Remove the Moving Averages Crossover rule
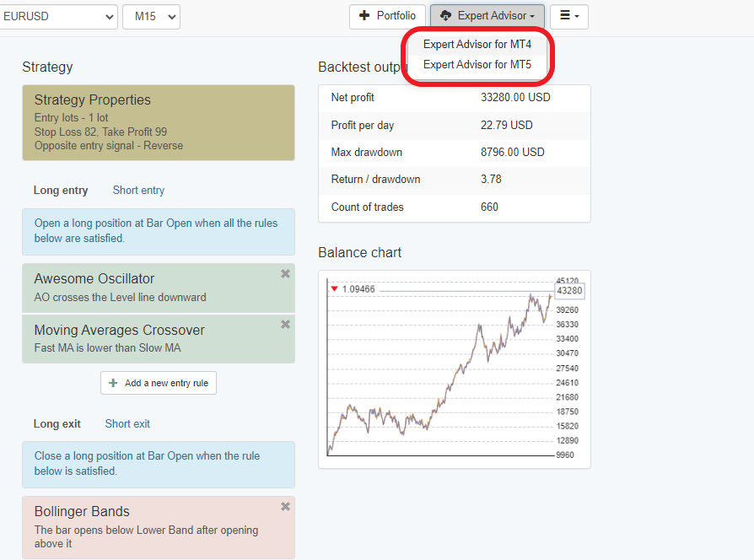The image size is (754, 560). click(285, 325)
